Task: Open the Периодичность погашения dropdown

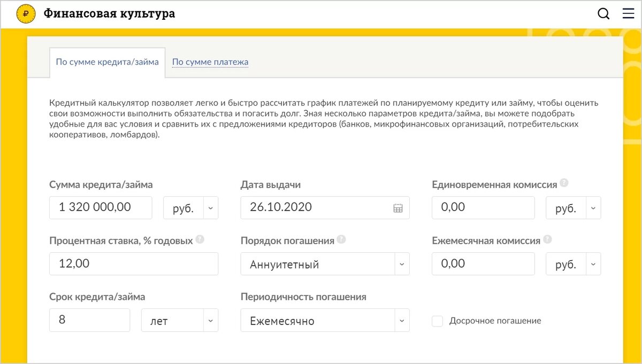Action: pyautogui.click(x=402, y=320)
